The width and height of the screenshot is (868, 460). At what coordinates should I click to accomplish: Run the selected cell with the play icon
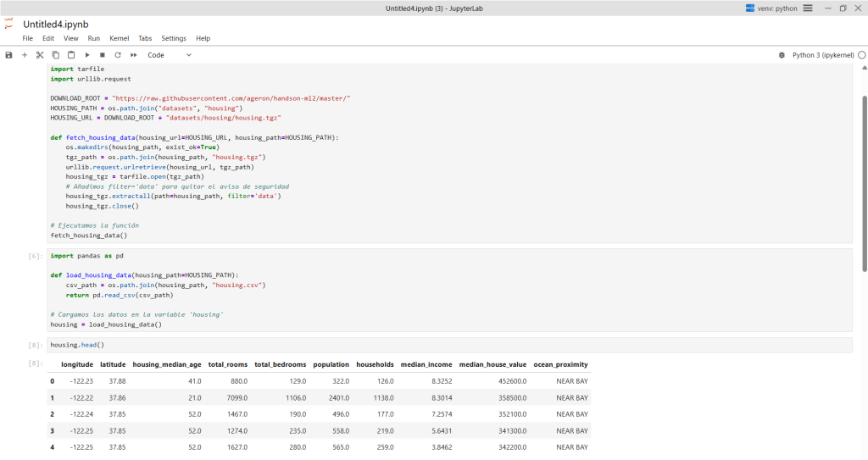point(87,55)
